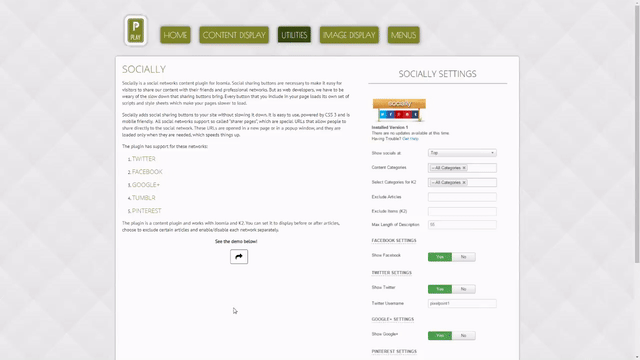Open the Home menu

(175, 35)
